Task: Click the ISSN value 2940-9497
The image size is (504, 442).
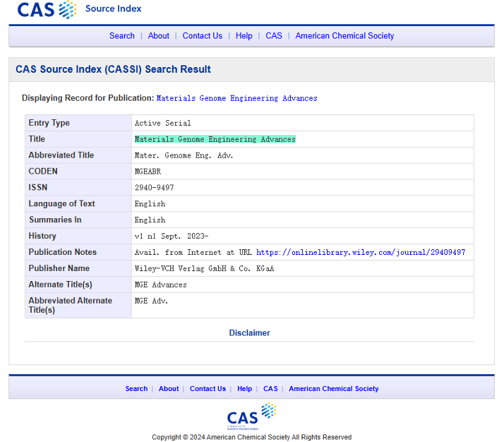Action: click(154, 188)
